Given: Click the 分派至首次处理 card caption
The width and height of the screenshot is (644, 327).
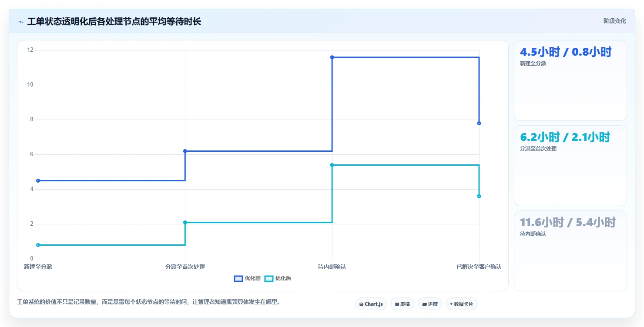Looking at the screenshot, I should (538, 149).
